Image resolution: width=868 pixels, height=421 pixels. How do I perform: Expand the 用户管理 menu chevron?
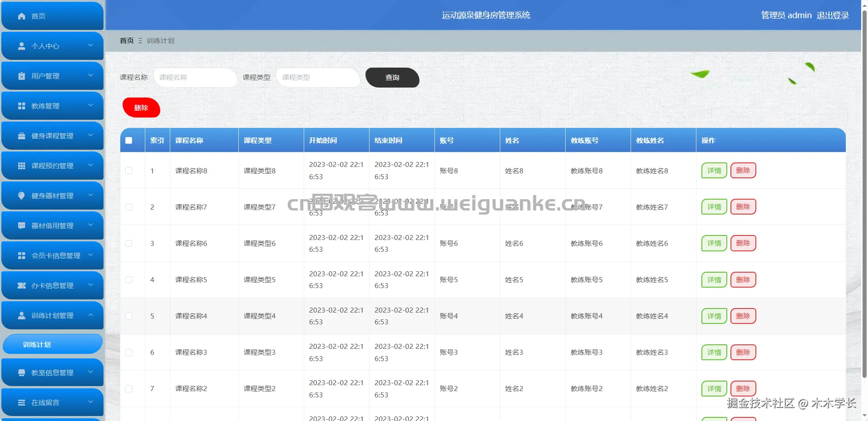click(90, 75)
